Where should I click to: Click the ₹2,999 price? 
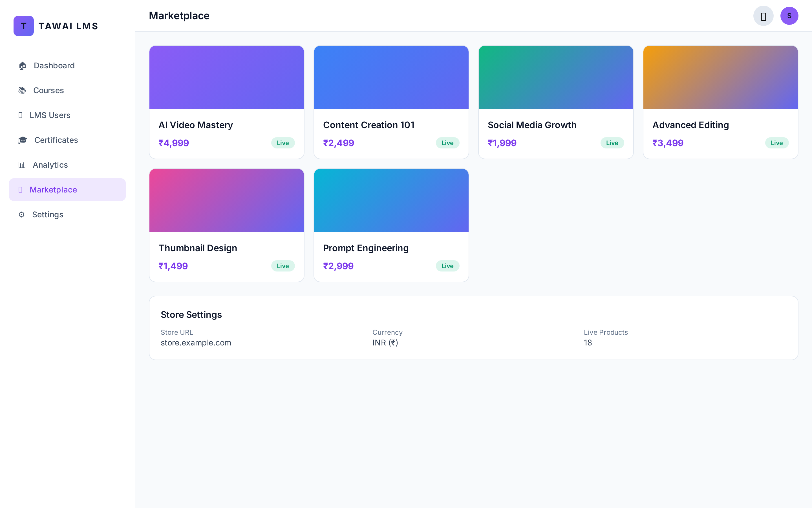(338, 266)
